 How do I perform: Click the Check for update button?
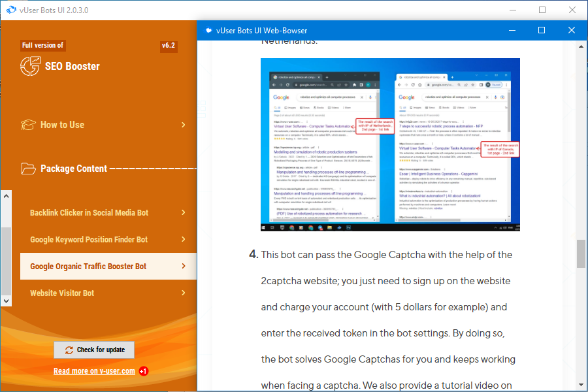coord(94,350)
